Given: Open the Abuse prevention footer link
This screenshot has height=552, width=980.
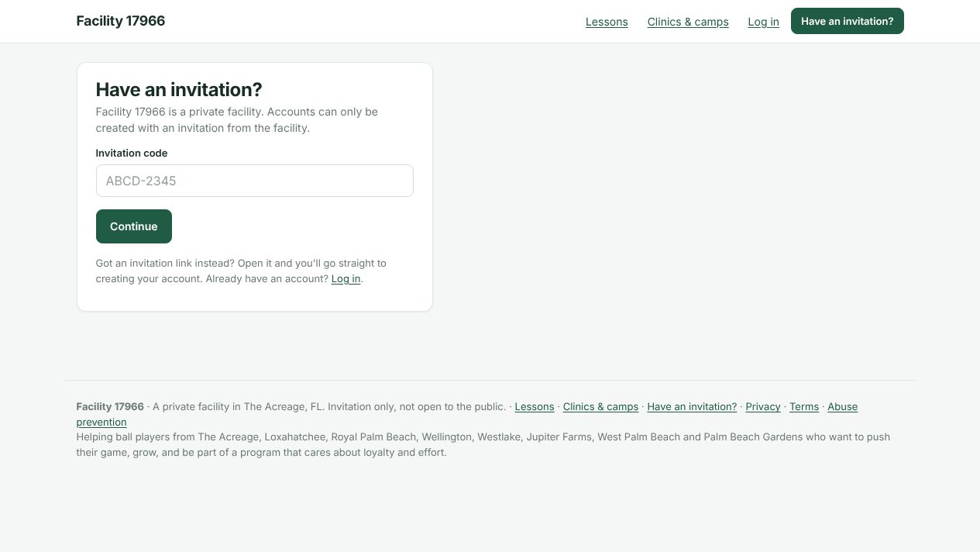Looking at the screenshot, I should [x=842, y=406].
